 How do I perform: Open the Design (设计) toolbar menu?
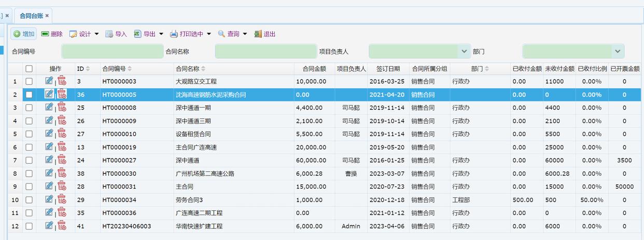96,34
